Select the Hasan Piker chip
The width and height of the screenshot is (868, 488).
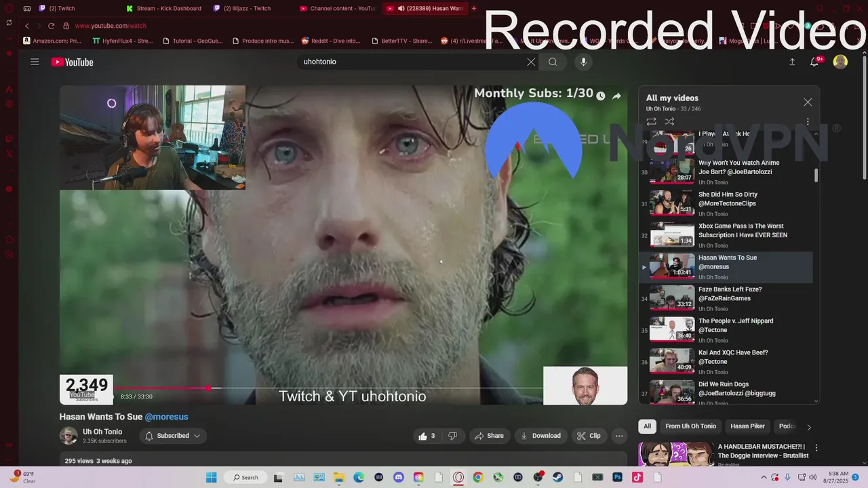click(x=747, y=426)
